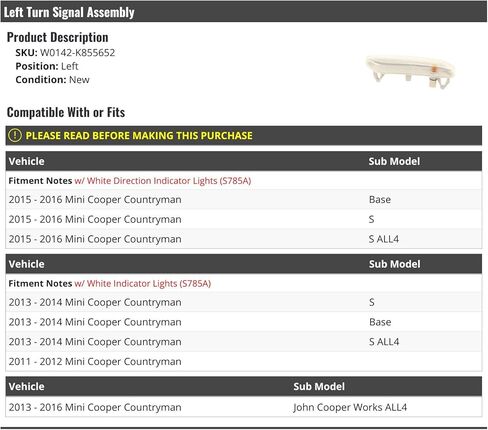Click the first table's Vehicle column header

pyautogui.click(x=27, y=161)
